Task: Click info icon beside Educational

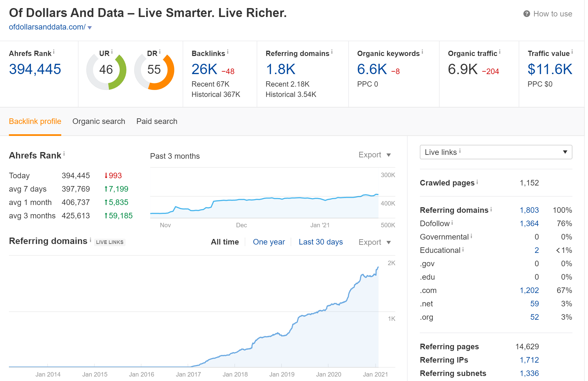Action: coord(463,249)
